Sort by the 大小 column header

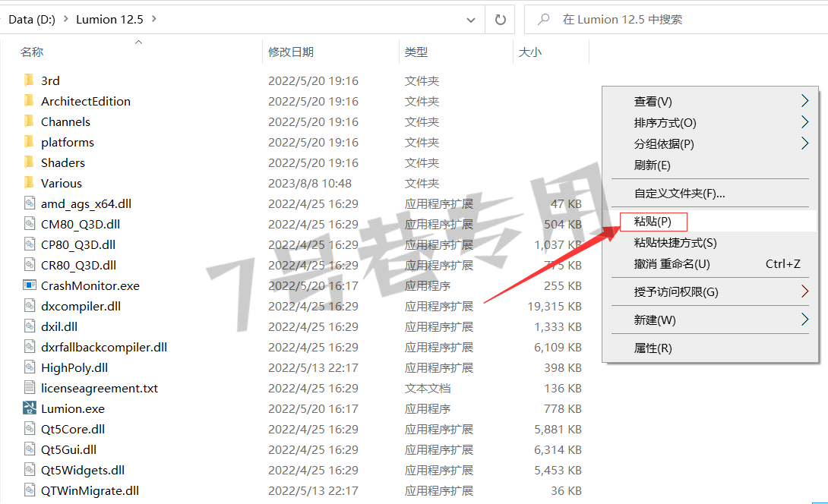click(530, 52)
